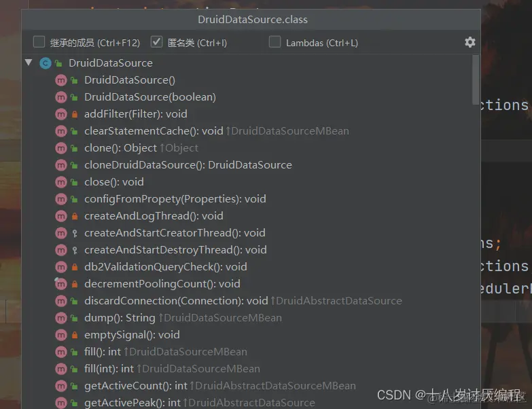Viewport: 532px width, 409px height.
Task: Click the method icon of dump()
Action: pos(61,318)
